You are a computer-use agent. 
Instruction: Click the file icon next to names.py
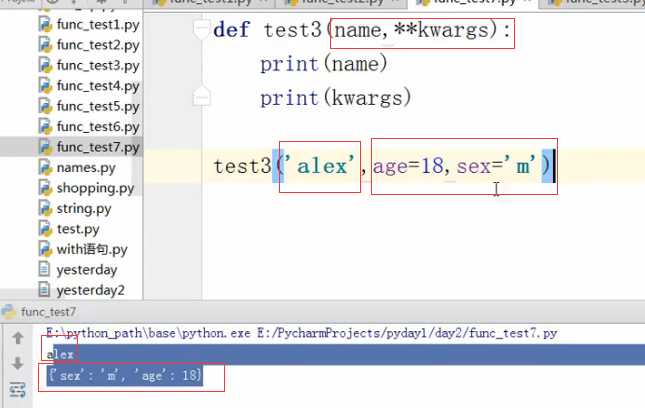(44, 168)
